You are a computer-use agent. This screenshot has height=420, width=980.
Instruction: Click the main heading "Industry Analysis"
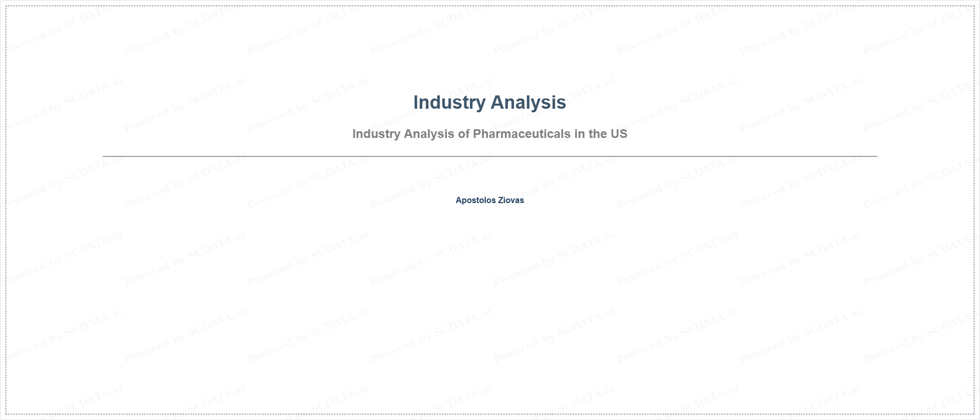click(489, 102)
